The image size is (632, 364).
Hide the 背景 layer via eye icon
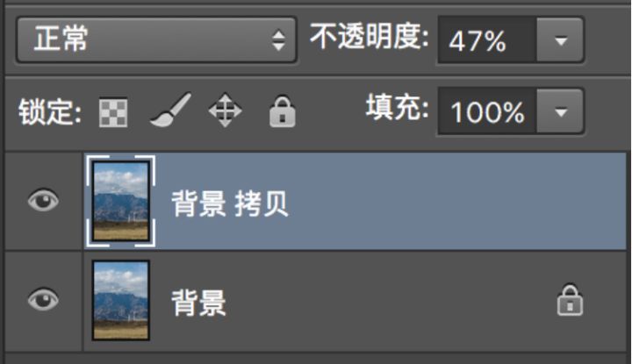[x=43, y=300]
